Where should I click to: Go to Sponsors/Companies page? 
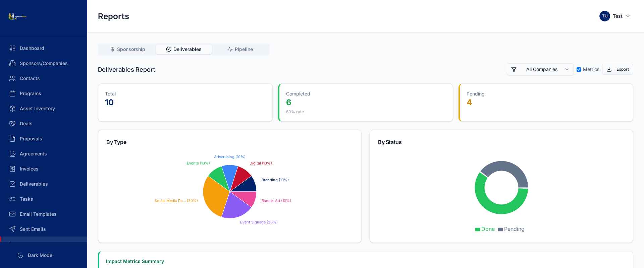point(44,63)
